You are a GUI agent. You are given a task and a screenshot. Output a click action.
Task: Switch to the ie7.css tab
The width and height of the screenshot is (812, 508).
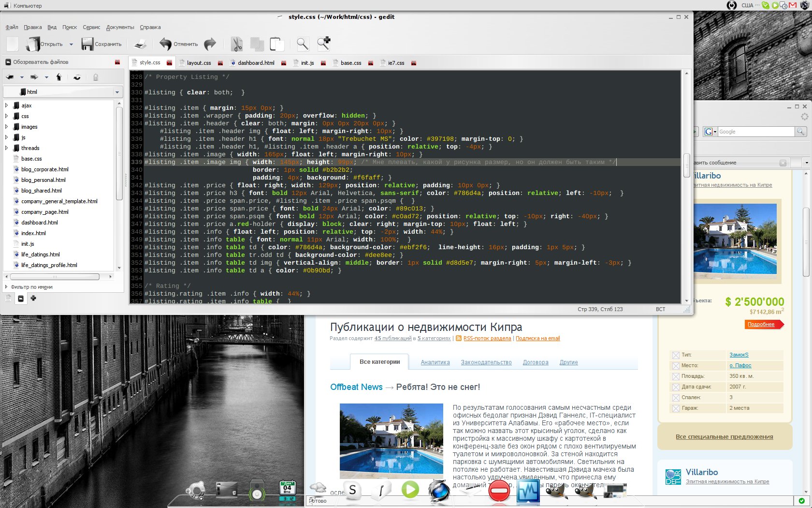[x=396, y=63]
